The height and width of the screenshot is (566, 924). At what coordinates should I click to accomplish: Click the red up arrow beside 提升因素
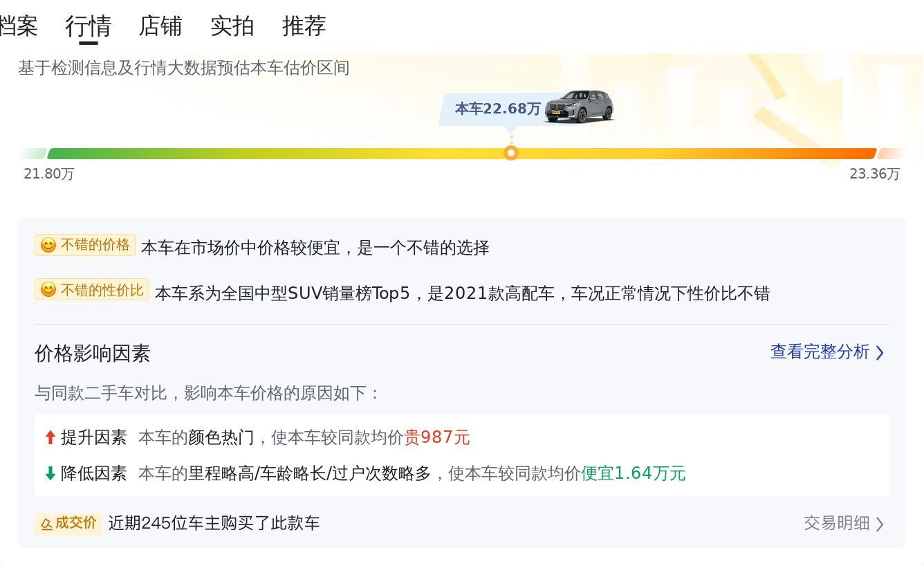coord(50,437)
